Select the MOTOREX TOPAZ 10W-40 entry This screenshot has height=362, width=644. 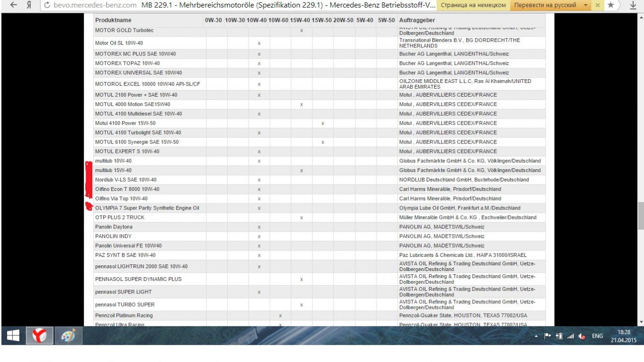127,63
